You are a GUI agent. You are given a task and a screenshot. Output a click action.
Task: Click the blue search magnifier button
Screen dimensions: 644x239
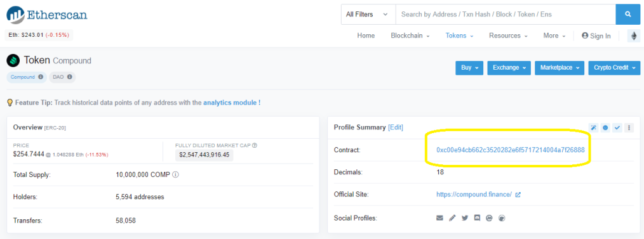click(x=627, y=15)
